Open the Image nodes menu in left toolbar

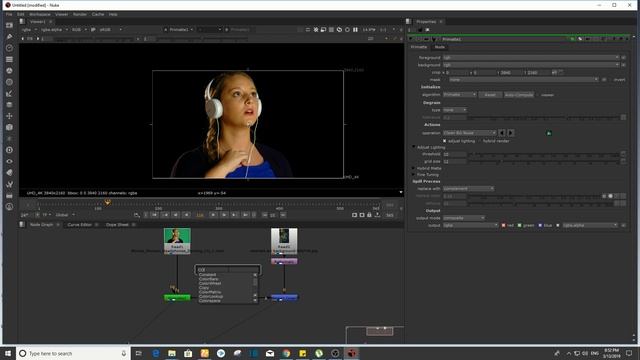tap(9, 25)
